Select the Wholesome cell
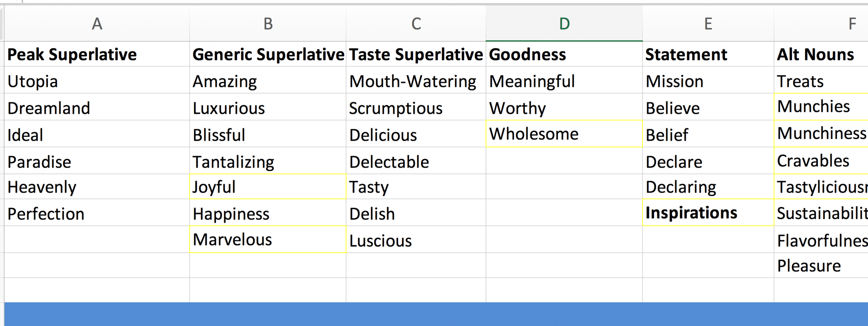Viewport: 868px width, 326px height. point(564,134)
